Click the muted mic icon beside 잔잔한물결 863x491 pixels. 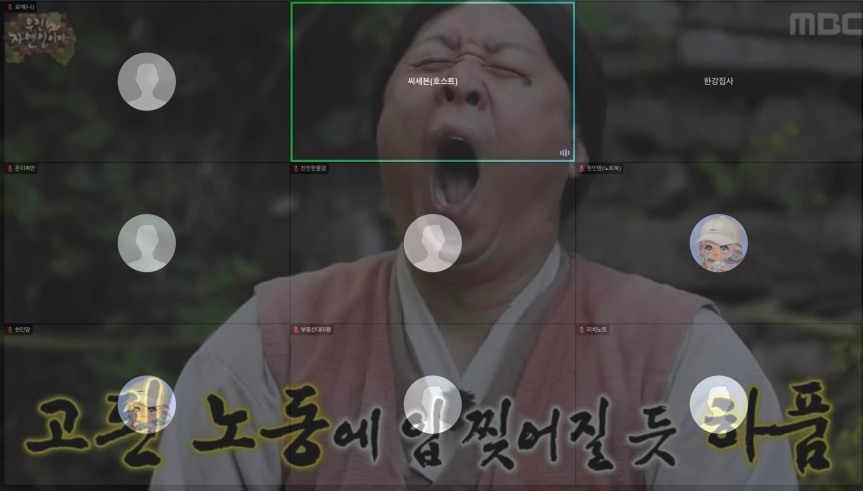pos(296,168)
